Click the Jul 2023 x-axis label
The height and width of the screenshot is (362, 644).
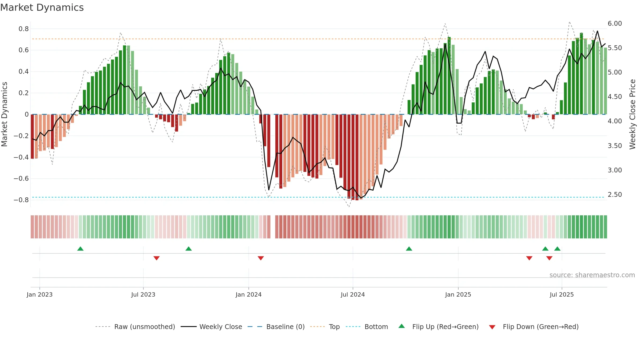143,294
